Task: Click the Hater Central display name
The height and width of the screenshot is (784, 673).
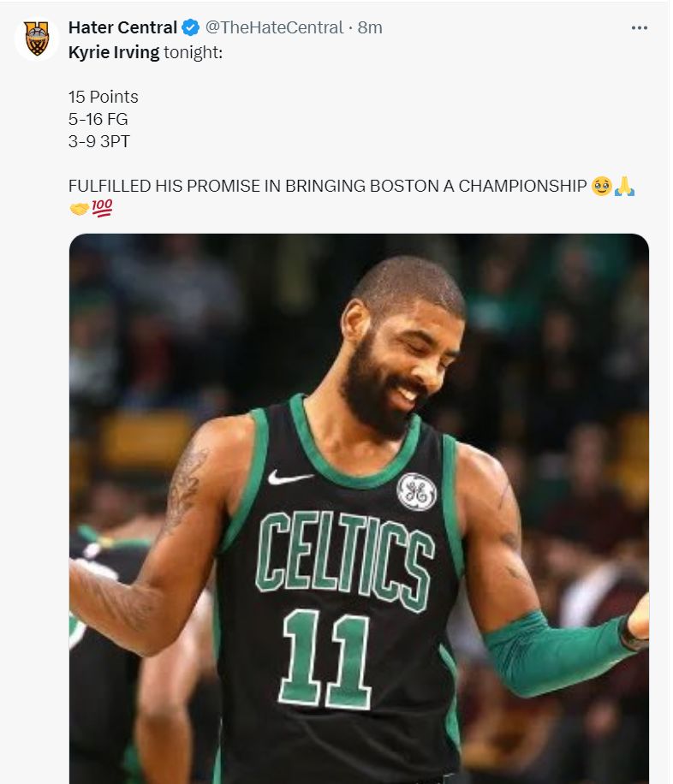Action: (122, 27)
